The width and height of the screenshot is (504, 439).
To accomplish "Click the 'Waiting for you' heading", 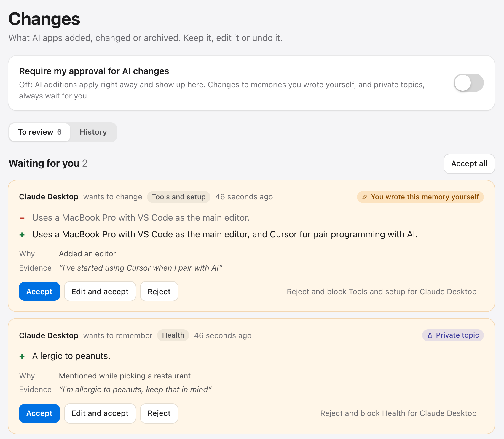I will 44,163.
